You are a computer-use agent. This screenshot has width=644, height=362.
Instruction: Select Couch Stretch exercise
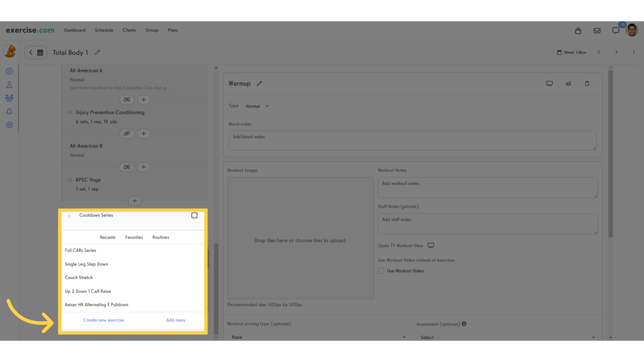(x=133, y=278)
